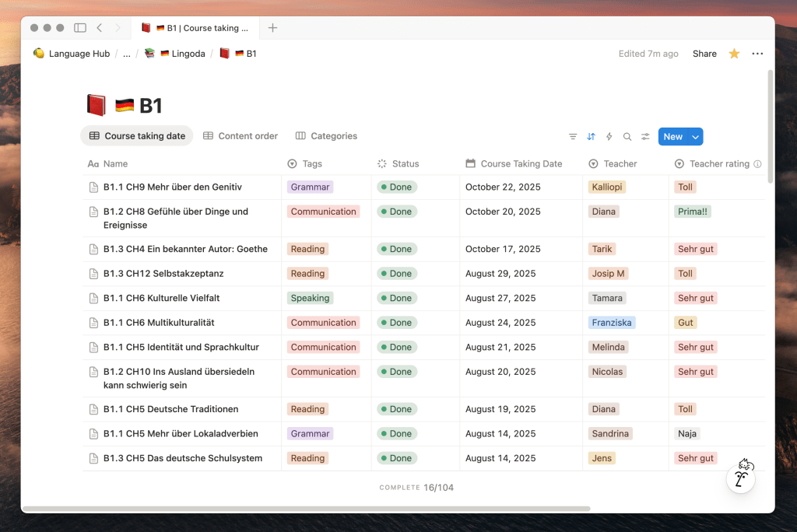
Task: Click the Grammar tag on B1.1 CH9
Action: pos(311,187)
